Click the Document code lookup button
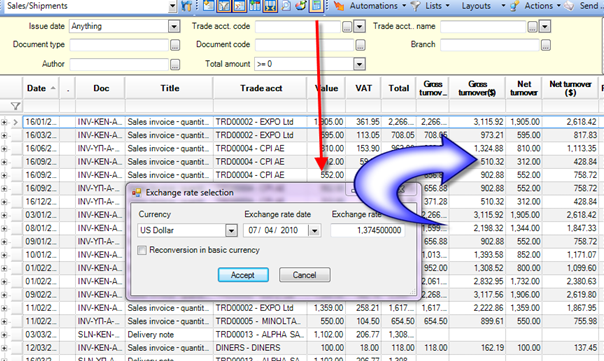The image size is (604, 361). pos(360,45)
